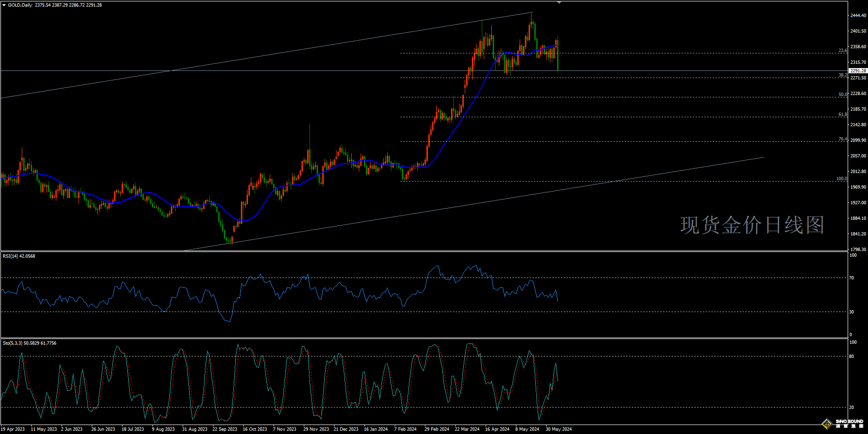Click the Chinese watermark text on chart
Viewport: 868px width, 434px height.
tap(752, 225)
